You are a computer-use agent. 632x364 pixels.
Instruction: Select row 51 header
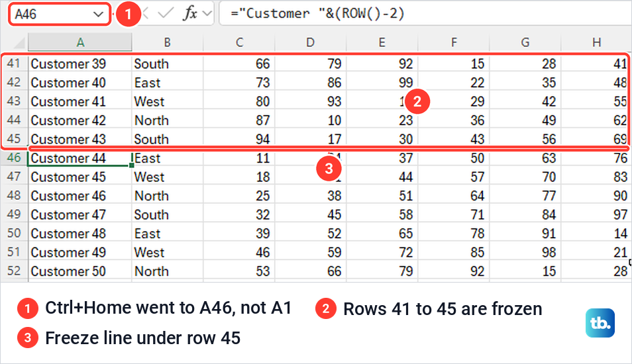(x=14, y=252)
